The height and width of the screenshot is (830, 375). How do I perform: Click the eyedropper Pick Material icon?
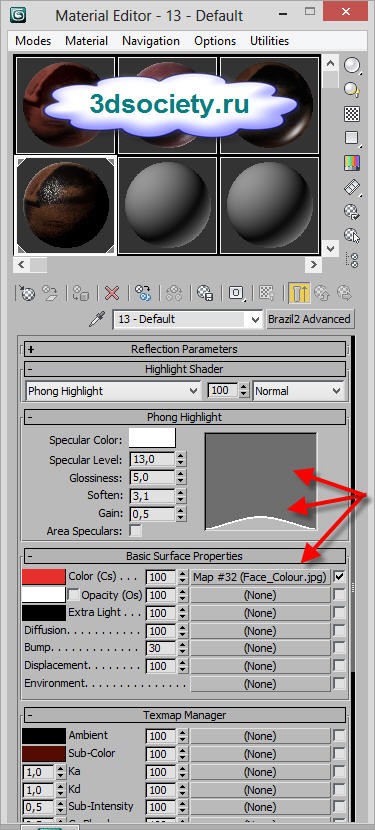click(x=97, y=320)
